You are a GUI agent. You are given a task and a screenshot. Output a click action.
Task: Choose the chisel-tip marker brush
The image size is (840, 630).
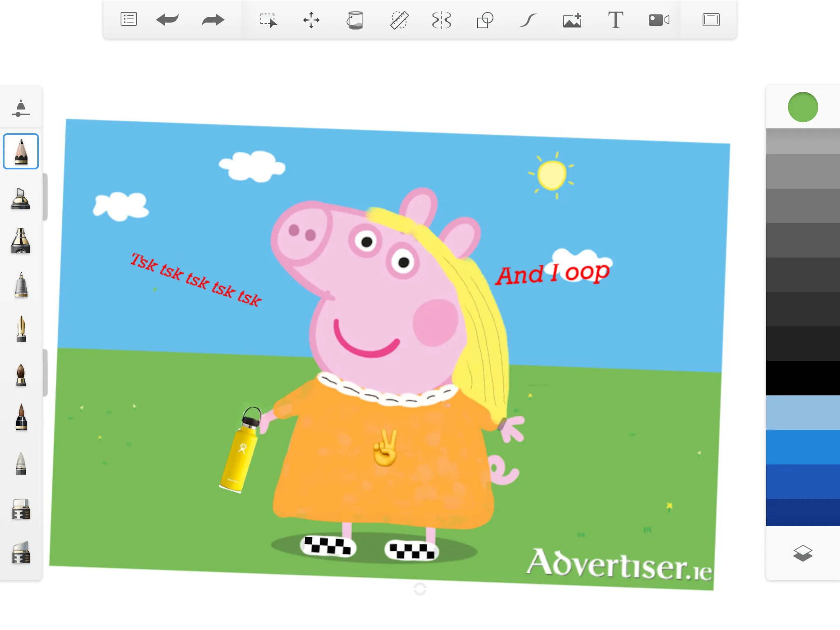coord(21,199)
